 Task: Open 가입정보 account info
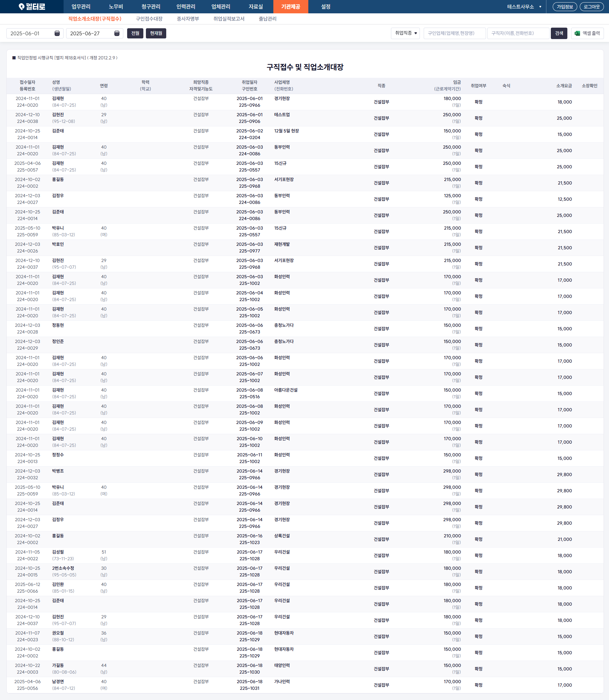point(565,7)
